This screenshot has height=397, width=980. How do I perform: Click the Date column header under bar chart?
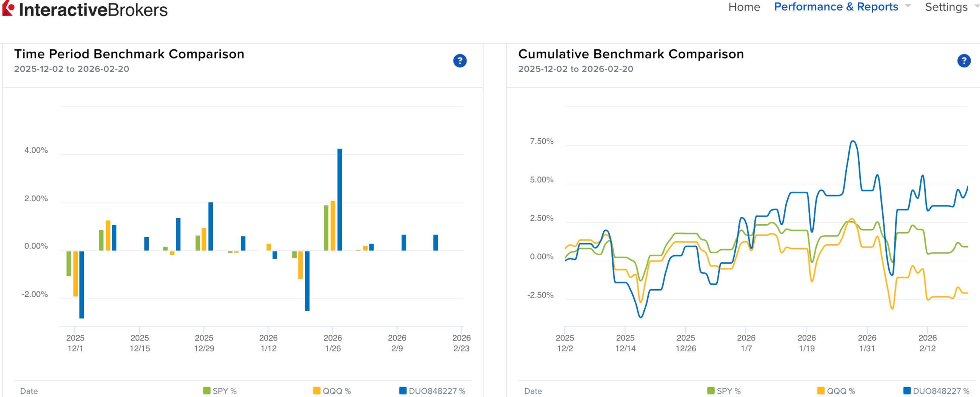click(x=29, y=391)
